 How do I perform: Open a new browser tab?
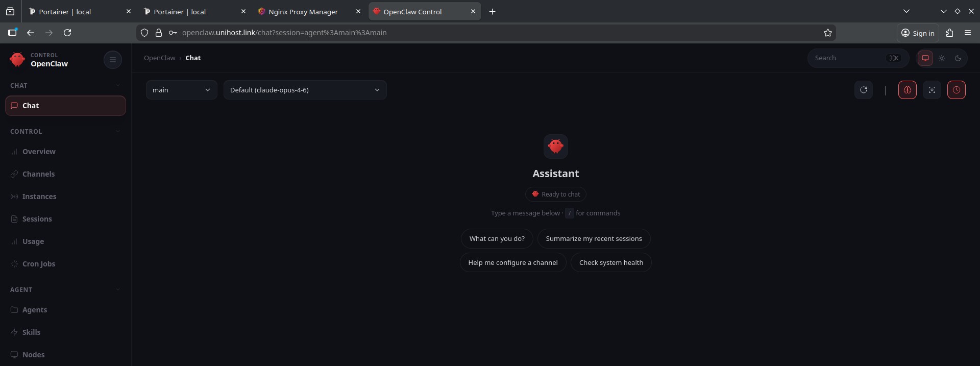point(492,12)
